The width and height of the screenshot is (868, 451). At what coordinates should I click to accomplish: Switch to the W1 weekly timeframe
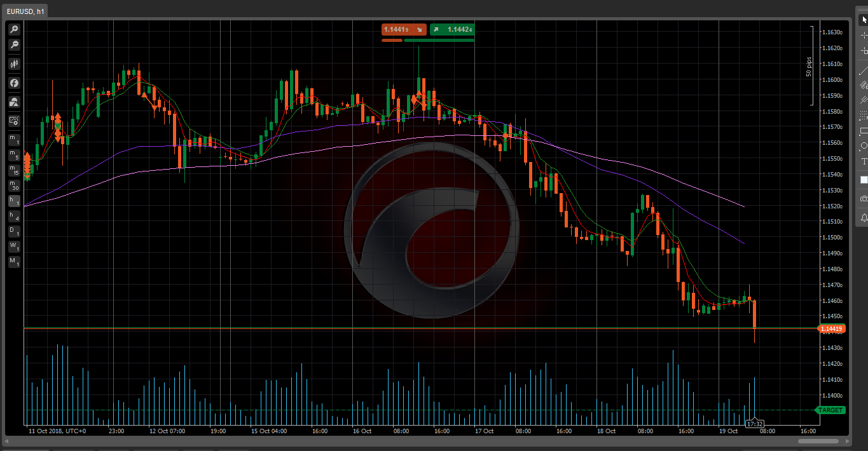[14, 246]
